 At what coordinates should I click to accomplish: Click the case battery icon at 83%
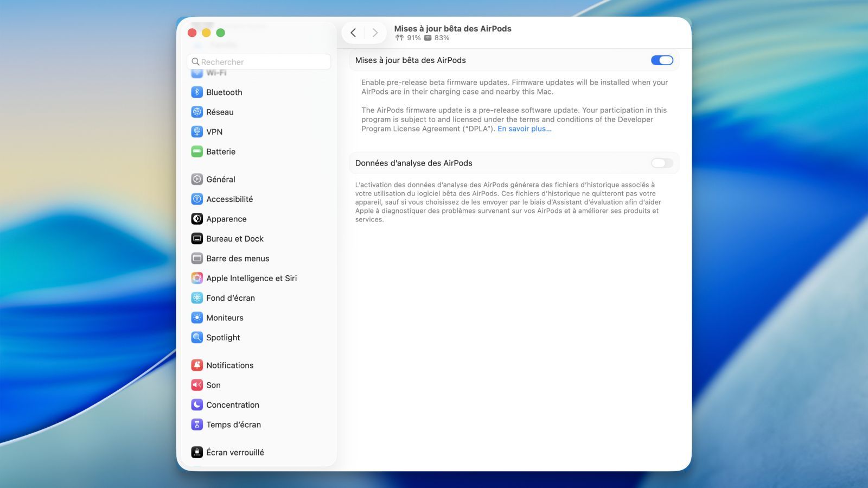click(x=427, y=38)
